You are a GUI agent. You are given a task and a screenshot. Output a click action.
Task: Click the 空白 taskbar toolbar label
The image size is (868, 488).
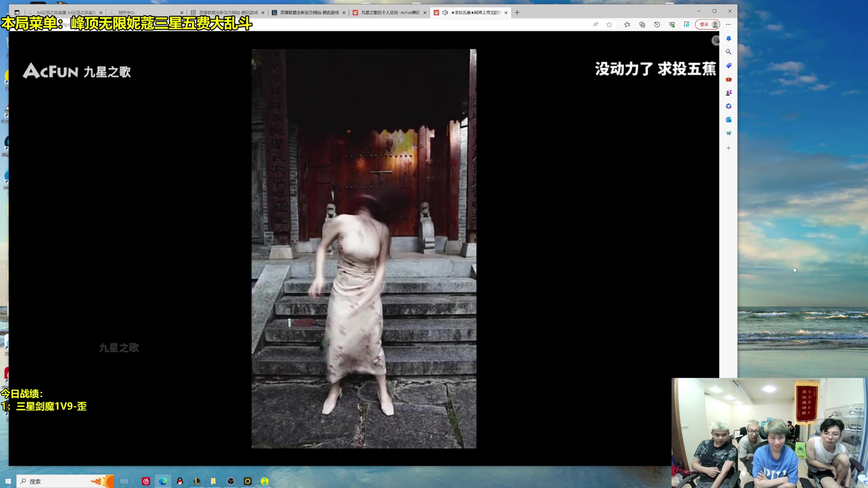coord(124,481)
